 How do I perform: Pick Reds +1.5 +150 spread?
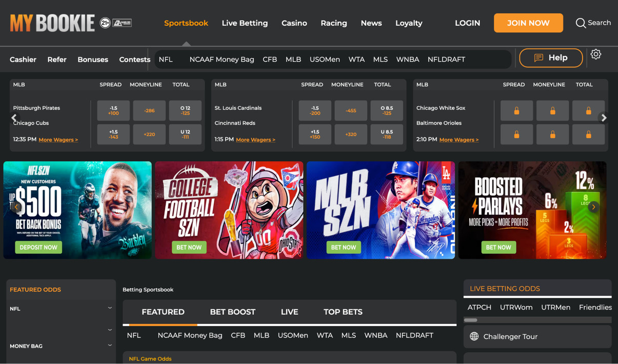(315, 134)
